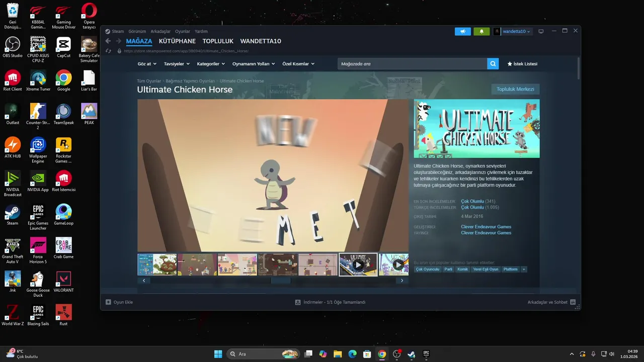Viewport: 644px width, 362px height.
Task: Select the Yerel Eşli Oyun tag
Action: pyautogui.click(x=486, y=269)
